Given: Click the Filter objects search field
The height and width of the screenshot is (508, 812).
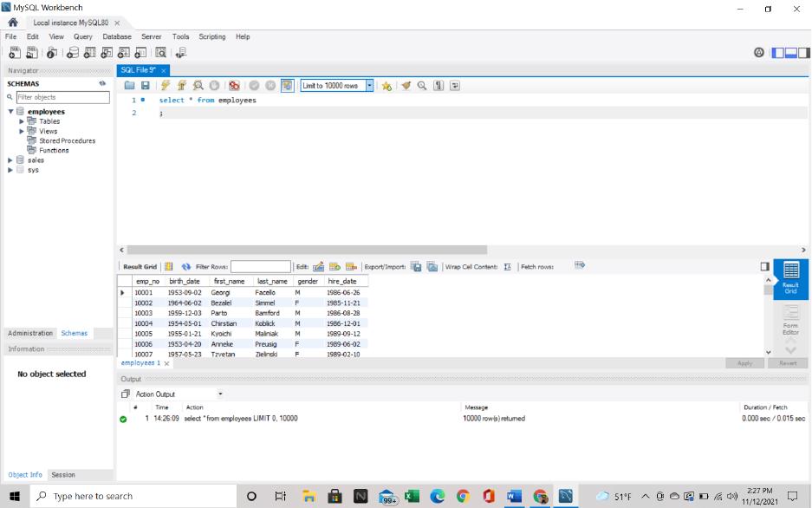Looking at the screenshot, I should click(x=62, y=97).
